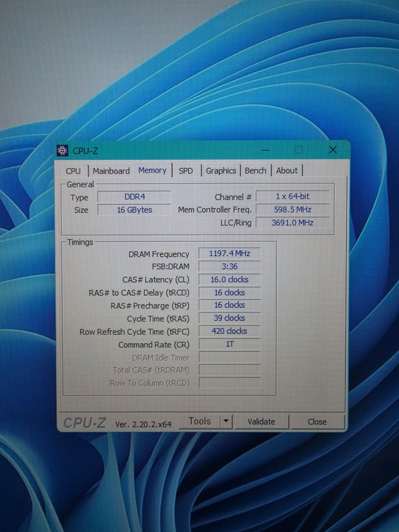Click the empty DRAM Idle Timer field

tap(229, 358)
